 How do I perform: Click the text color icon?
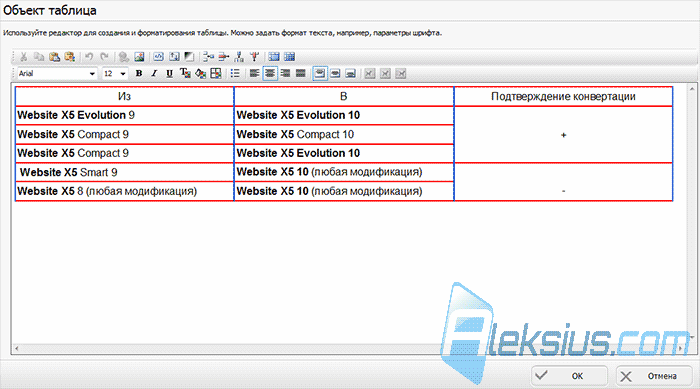[x=185, y=73]
